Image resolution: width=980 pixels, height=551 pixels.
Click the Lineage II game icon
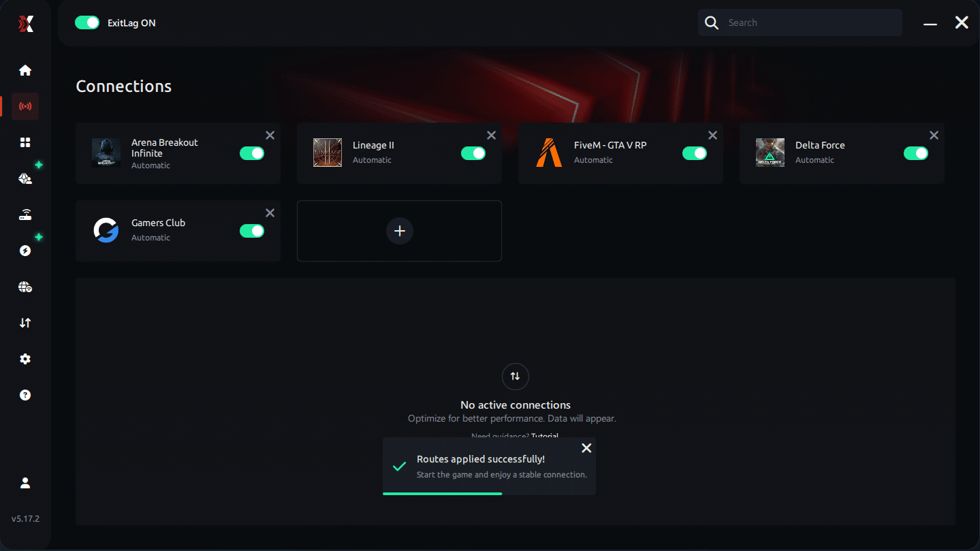(328, 153)
